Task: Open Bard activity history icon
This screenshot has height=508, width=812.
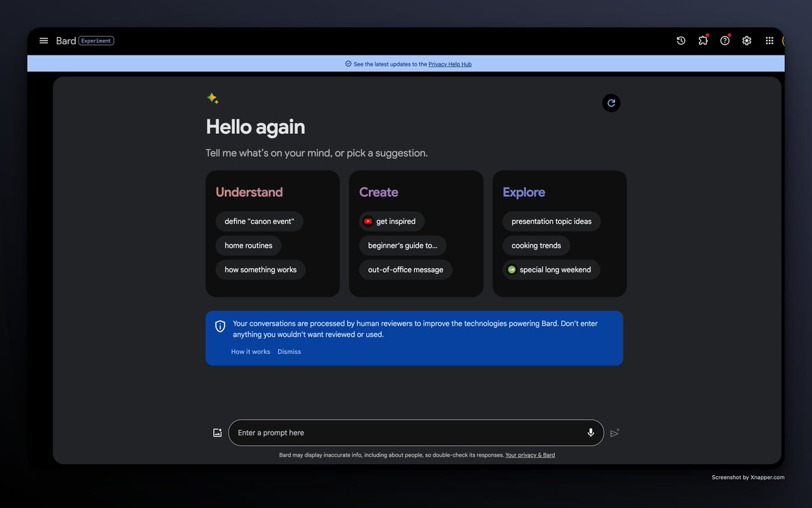Action: 681,41
